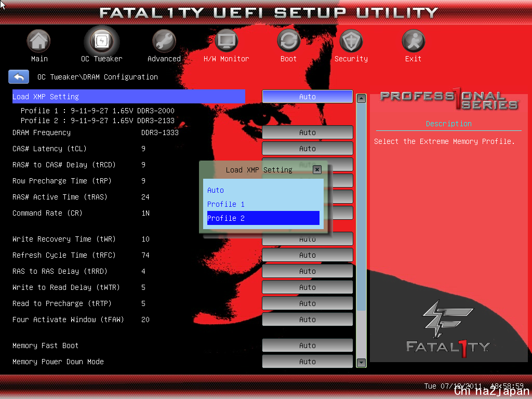532x399 pixels.
Task: Select the Refresh Cycle Time (tRFC) label
Action: [64, 255]
